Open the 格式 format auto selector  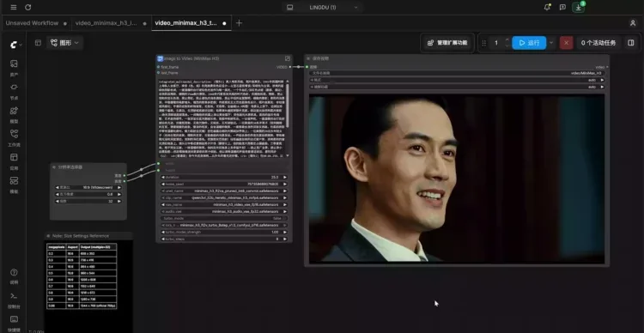click(x=458, y=80)
